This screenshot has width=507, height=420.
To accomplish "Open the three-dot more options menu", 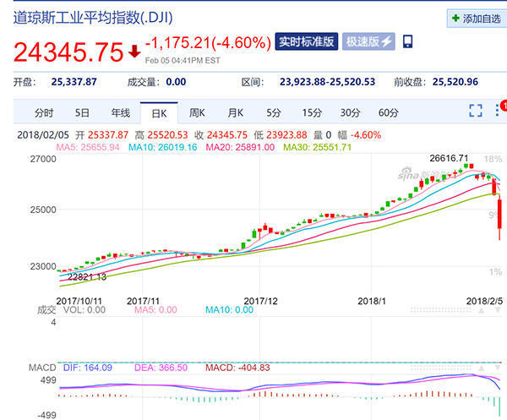I will (498, 110).
